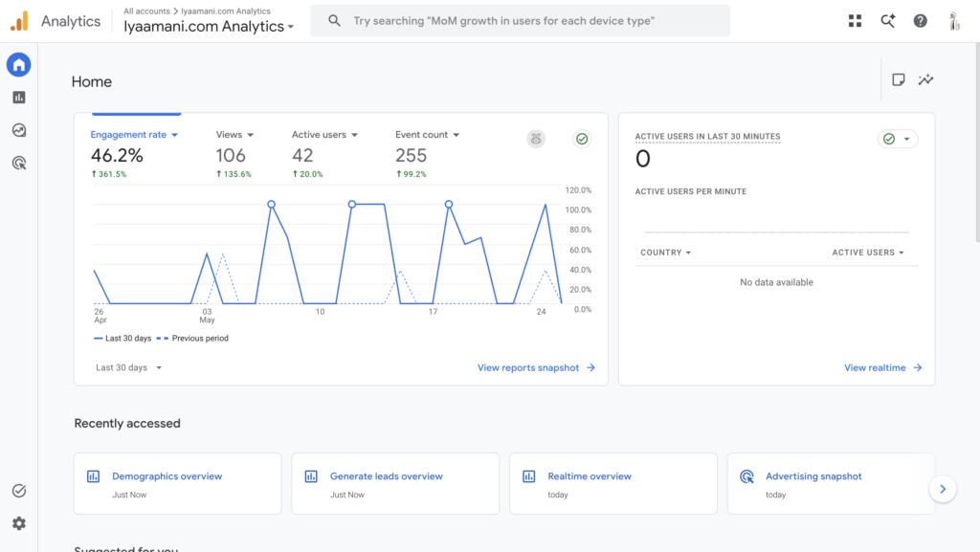Open the Help question mark icon

pyautogui.click(x=920, y=21)
